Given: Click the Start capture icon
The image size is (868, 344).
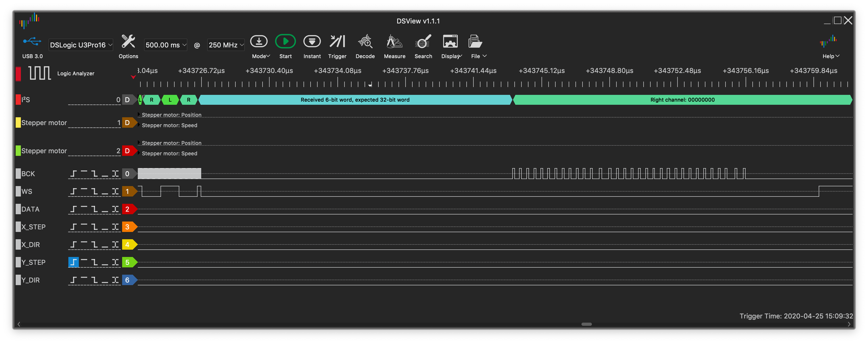Looking at the screenshot, I should [x=285, y=42].
